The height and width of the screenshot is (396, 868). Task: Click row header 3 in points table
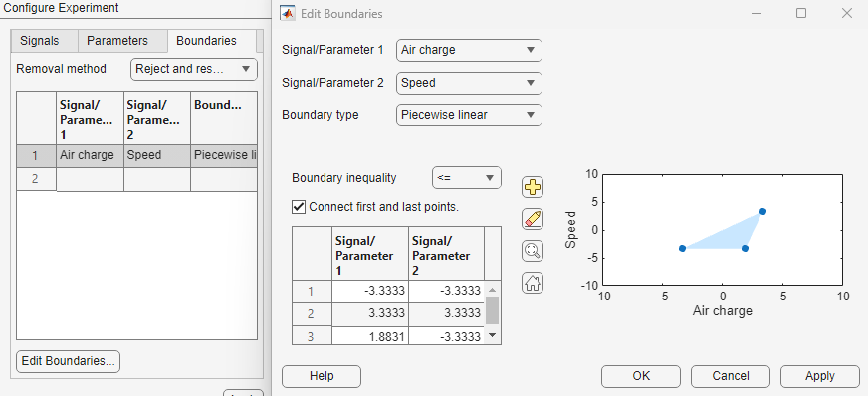point(312,335)
